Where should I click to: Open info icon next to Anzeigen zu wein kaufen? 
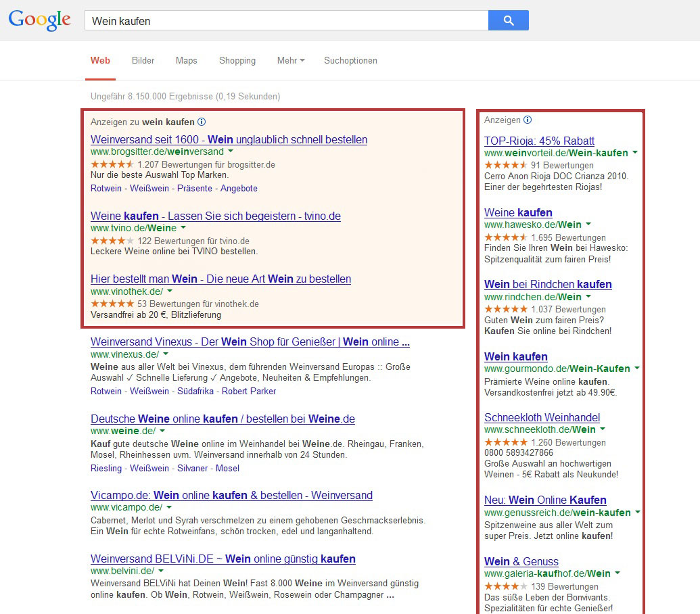tap(202, 122)
